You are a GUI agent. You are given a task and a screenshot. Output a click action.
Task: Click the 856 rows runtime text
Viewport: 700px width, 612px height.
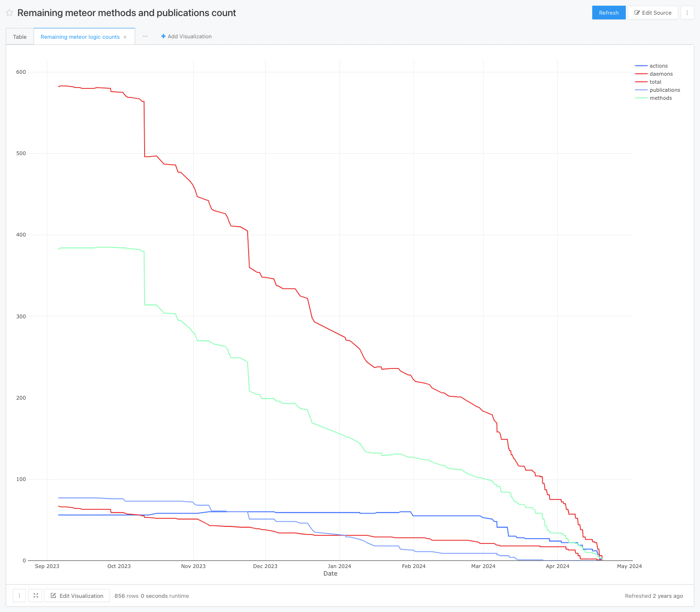click(152, 596)
